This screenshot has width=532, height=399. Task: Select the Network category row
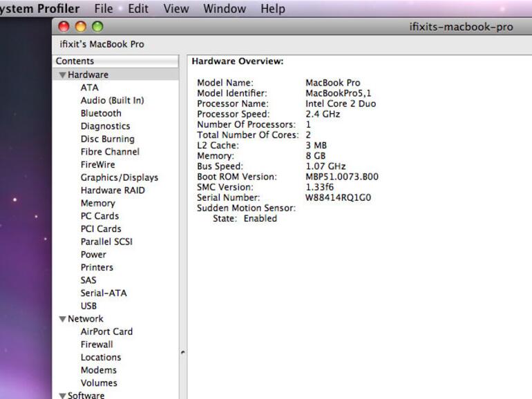pos(116,319)
